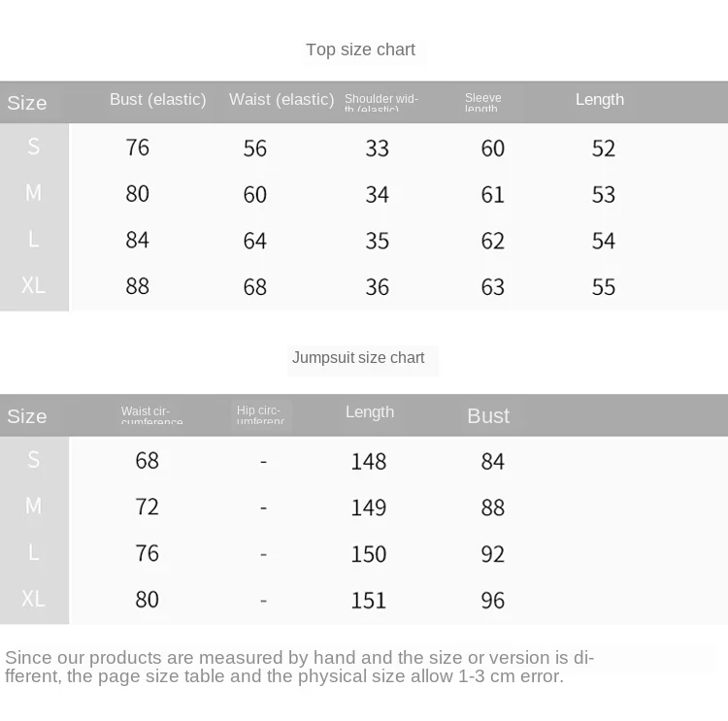Select jumpsuit bust value 96 for XL
The image size is (728, 721).
(x=492, y=601)
